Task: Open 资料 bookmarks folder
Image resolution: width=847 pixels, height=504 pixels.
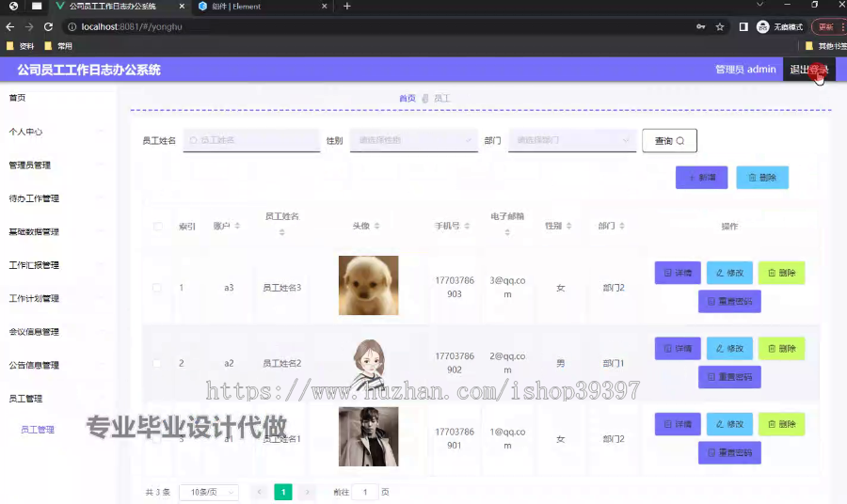Action: (x=20, y=46)
